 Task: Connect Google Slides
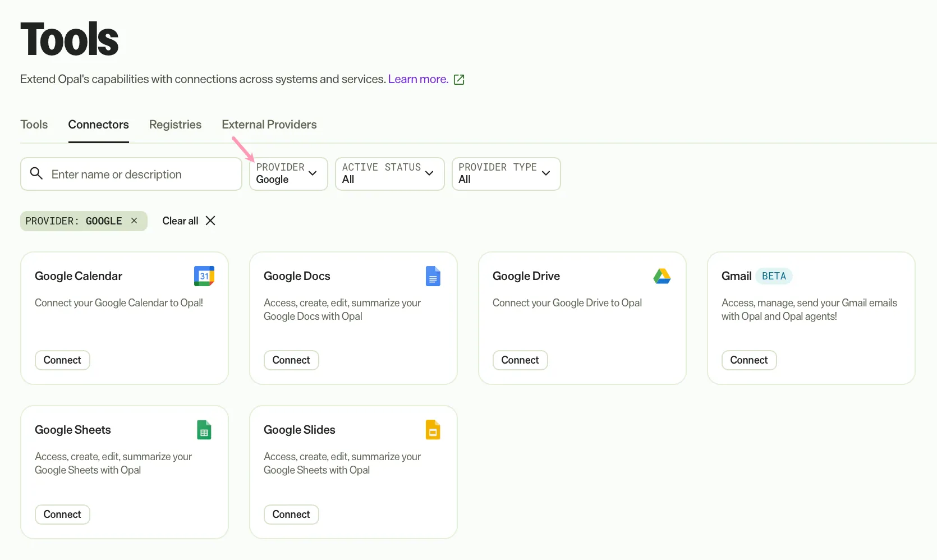[x=291, y=515]
